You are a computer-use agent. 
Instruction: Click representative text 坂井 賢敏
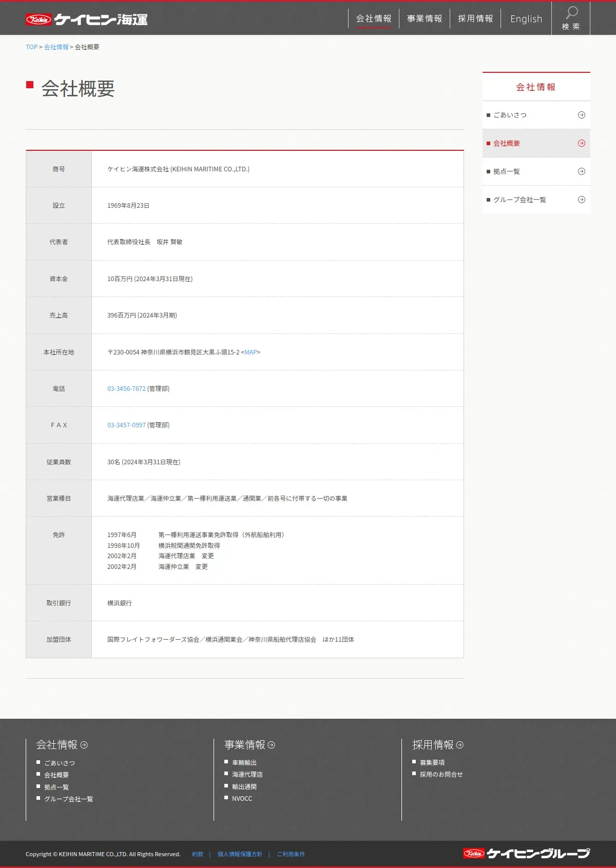point(169,242)
